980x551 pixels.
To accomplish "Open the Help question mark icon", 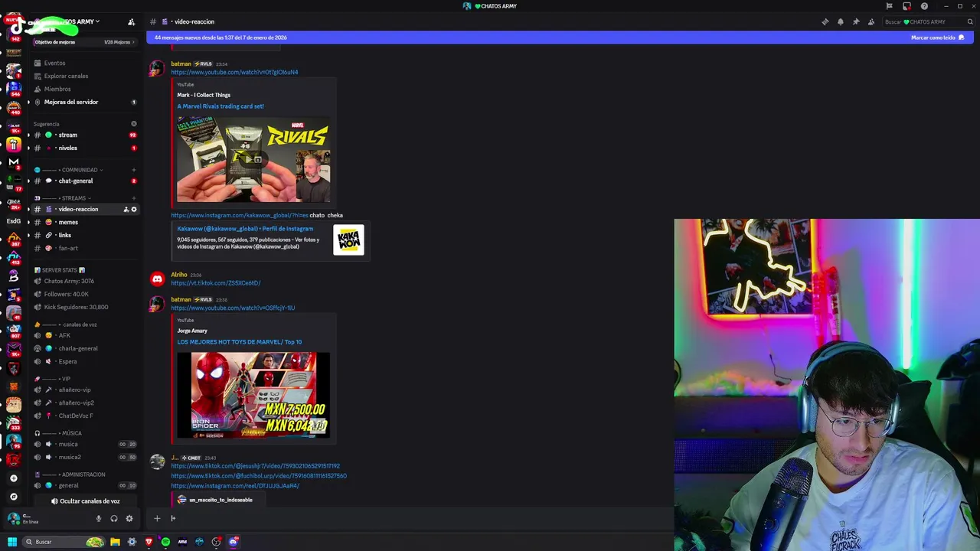I will [924, 6].
